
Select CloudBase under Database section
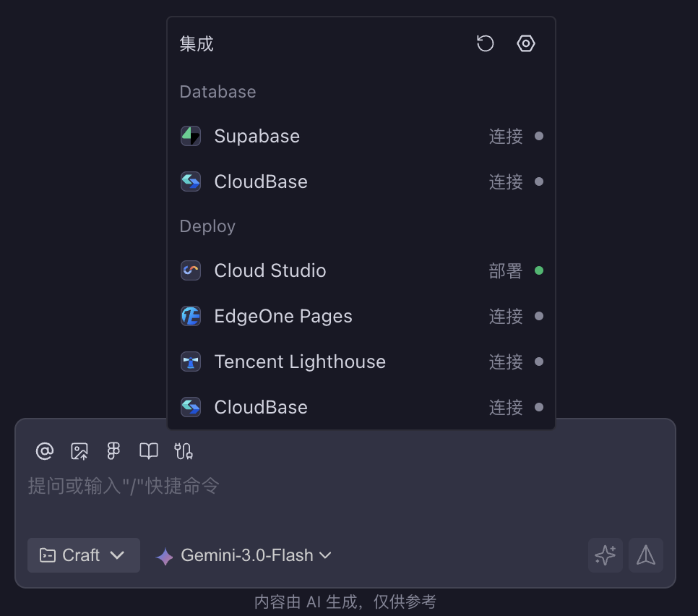(261, 181)
